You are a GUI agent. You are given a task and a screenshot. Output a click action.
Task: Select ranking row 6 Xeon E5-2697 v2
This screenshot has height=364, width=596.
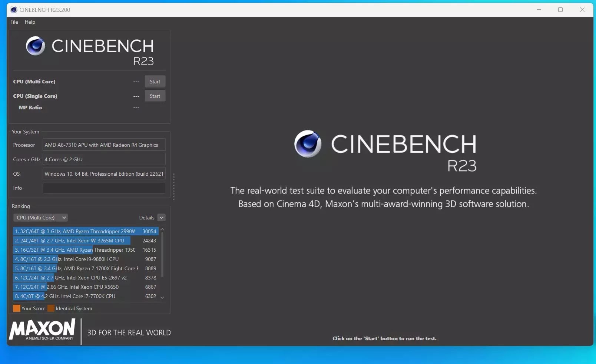[x=86, y=278]
